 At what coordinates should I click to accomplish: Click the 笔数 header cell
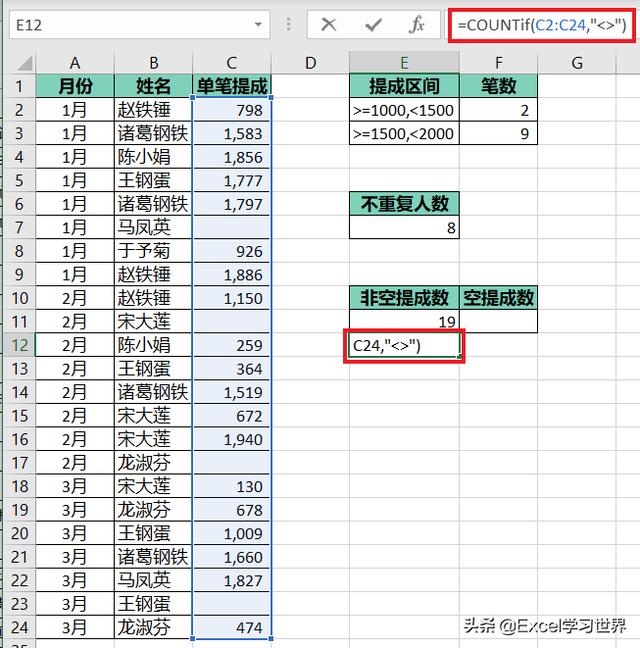pyautogui.click(x=498, y=86)
